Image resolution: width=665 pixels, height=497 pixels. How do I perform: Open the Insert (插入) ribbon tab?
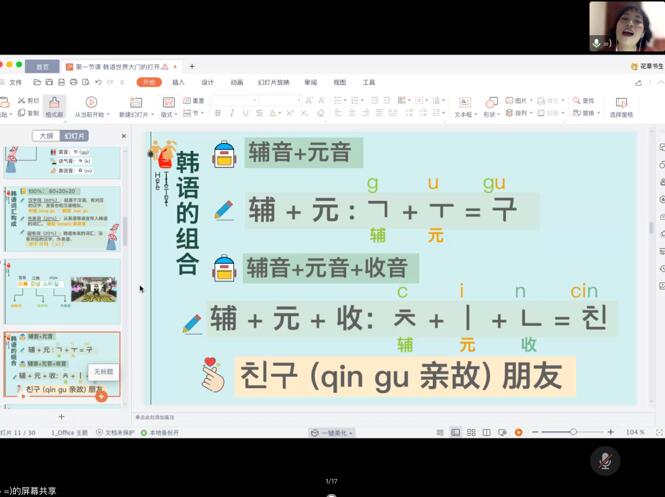pyautogui.click(x=178, y=82)
